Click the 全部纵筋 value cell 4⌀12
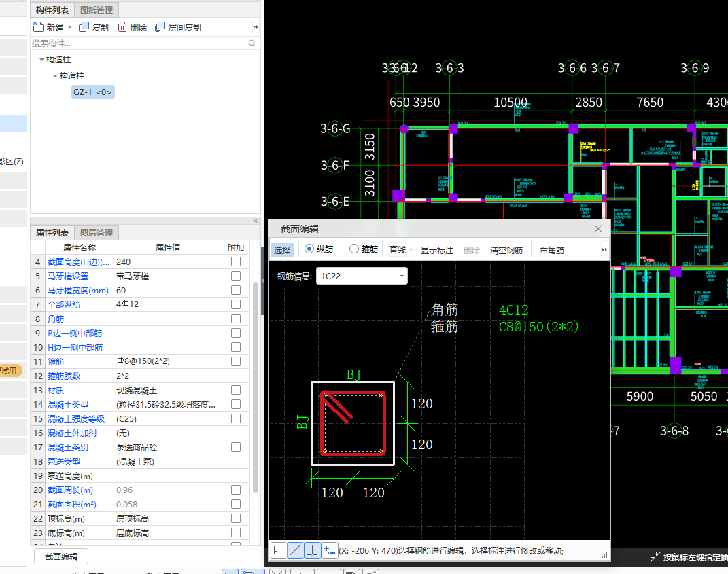 pos(168,304)
